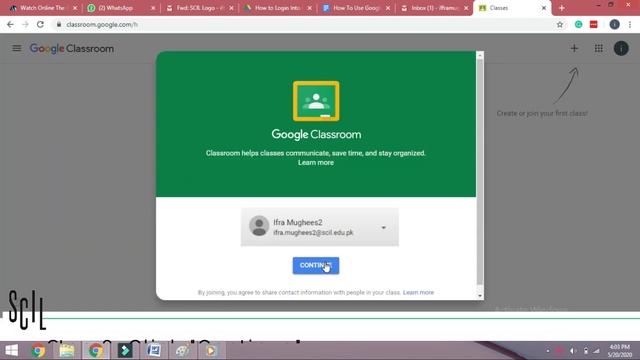Close the WhatsApp tab
The height and width of the screenshot is (360, 640).
153,8
